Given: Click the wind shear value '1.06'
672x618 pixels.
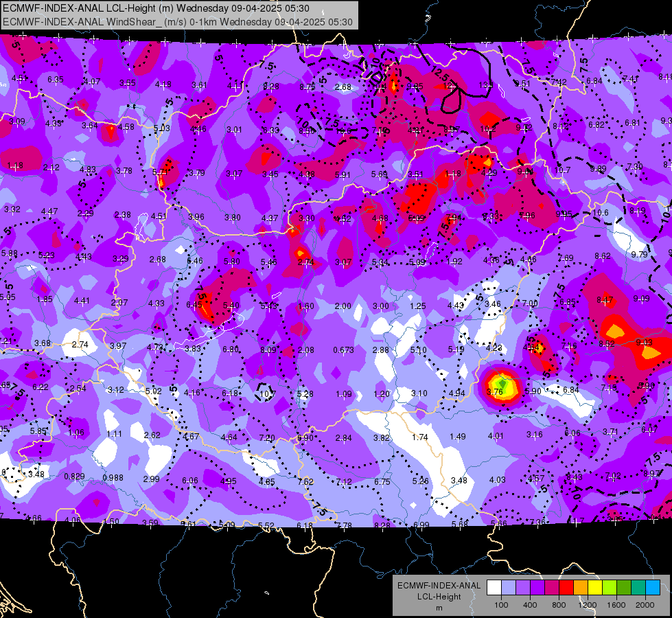Looking at the screenshot, I should 76,433.
